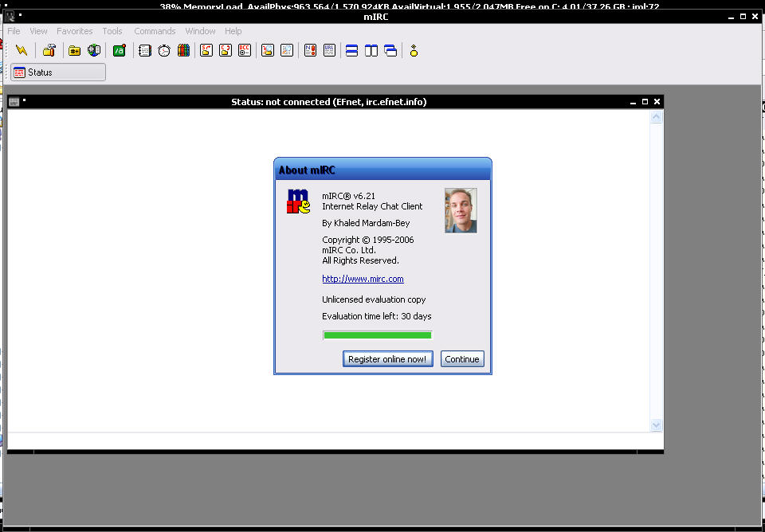Open the Favorites menu
Image resolution: width=765 pixels, height=532 pixels.
75,31
